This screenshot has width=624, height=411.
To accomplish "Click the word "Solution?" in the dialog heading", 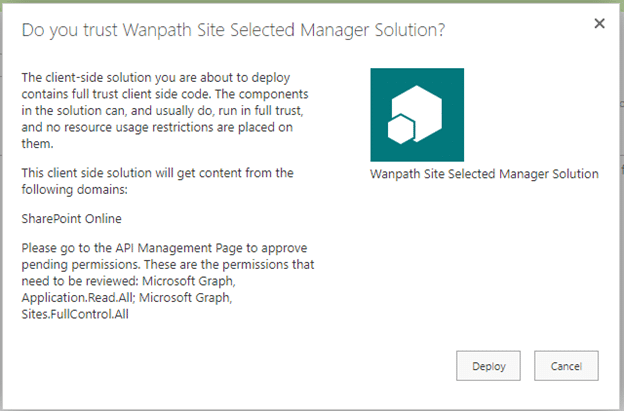I will pyautogui.click(x=406, y=31).
